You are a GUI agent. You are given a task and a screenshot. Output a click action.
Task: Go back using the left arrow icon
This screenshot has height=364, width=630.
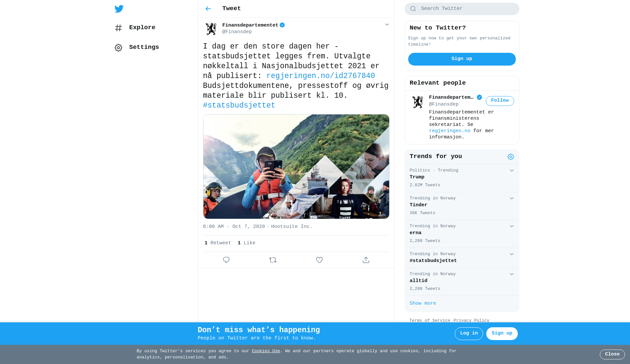pos(208,9)
